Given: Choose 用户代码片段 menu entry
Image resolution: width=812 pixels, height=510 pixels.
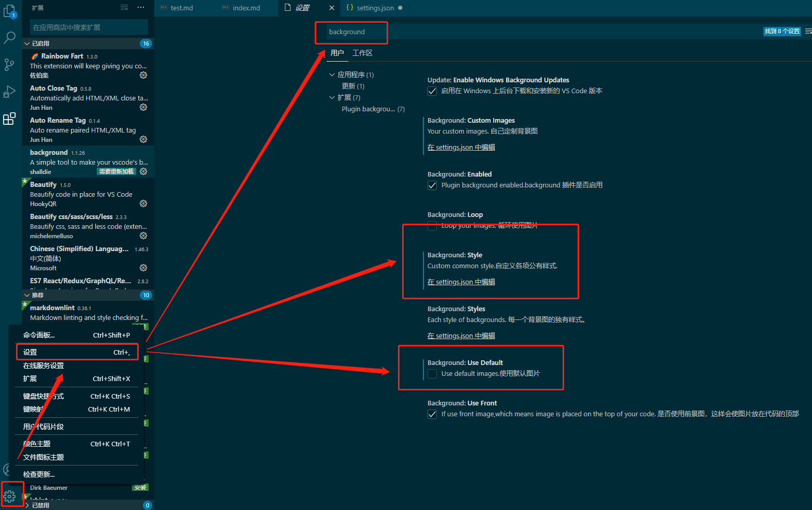Looking at the screenshot, I should point(77,427).
